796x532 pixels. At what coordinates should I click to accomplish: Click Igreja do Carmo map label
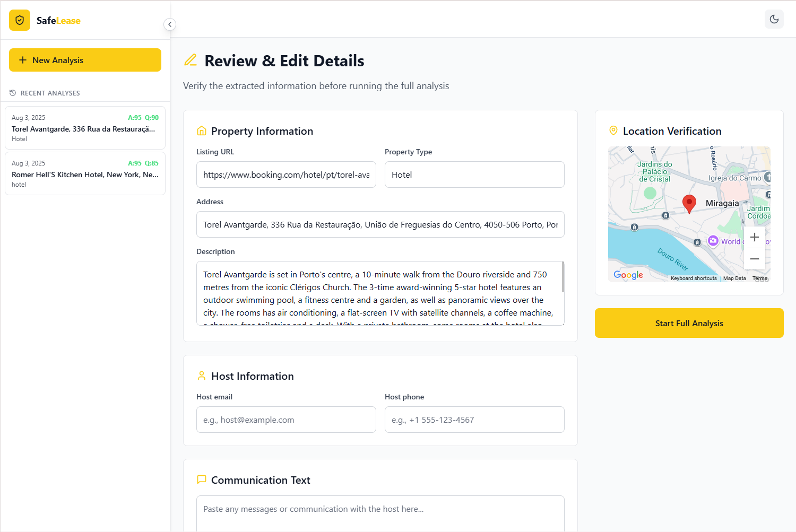tap(735, 178)
